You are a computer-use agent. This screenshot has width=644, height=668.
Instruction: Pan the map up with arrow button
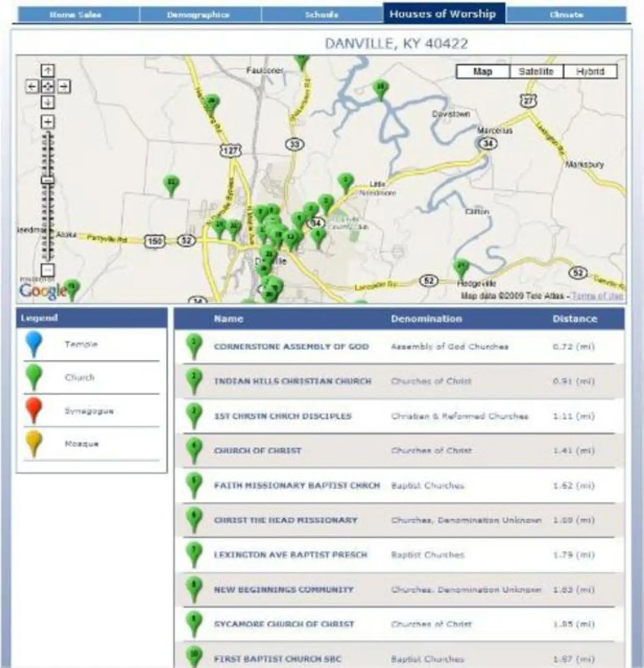click(x=48, y=71)
